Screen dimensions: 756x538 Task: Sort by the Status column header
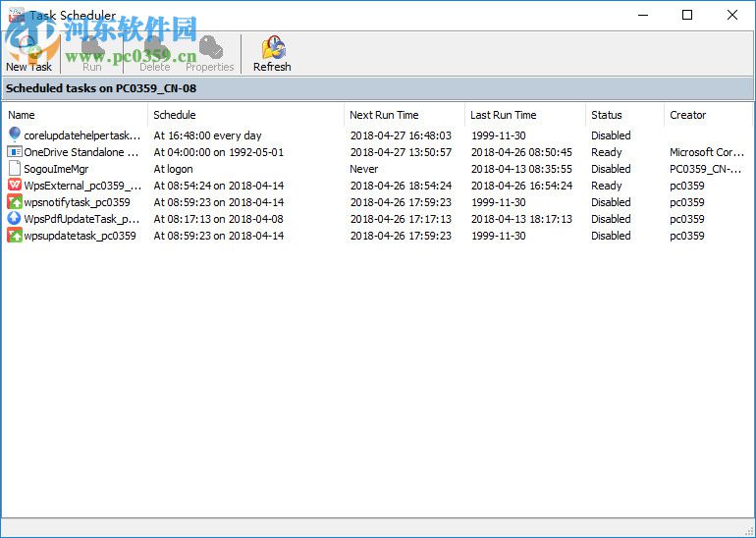coord(607,115)
